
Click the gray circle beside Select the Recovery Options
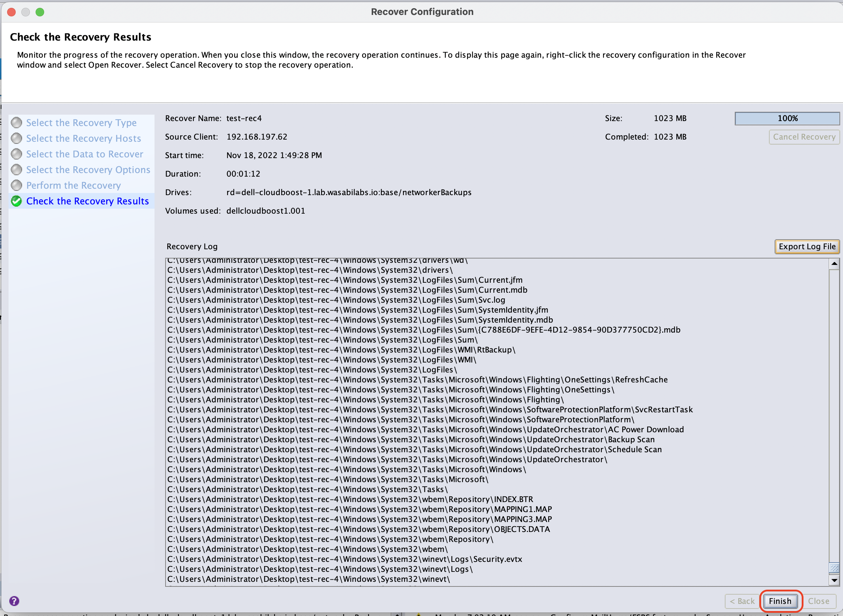[x=16, y=169]
